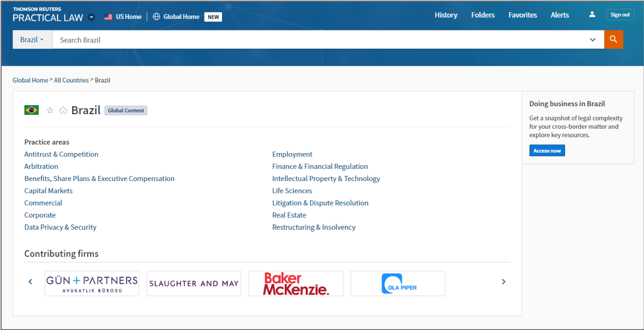
Task: Go to US Home
Action: click(129, 17)
